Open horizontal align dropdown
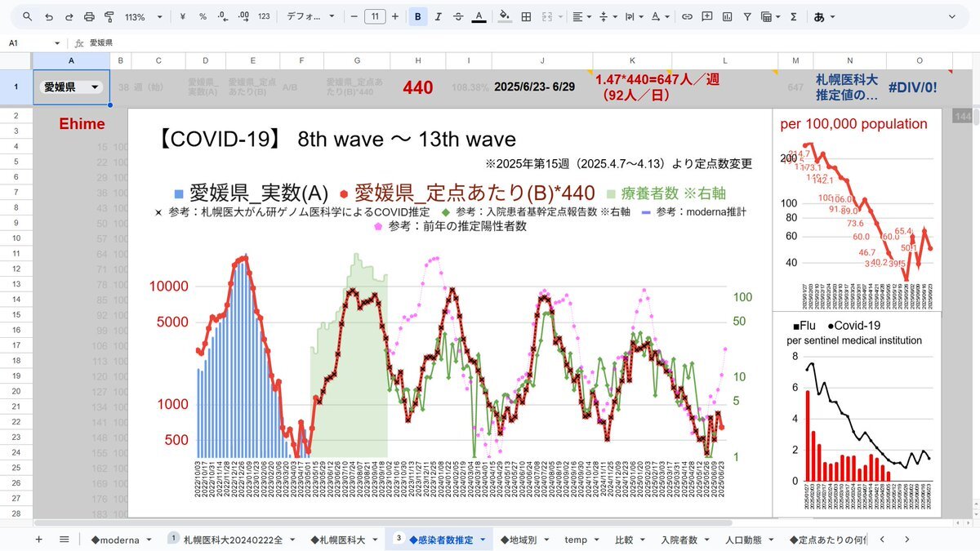This screenshot has height=551, width=980. point(582,16)
